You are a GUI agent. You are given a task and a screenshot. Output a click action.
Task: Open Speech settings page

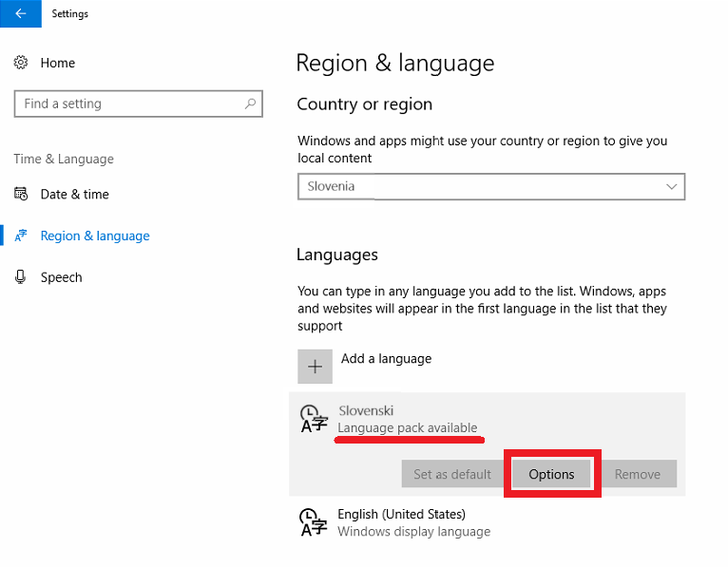[x=61, y=277]
